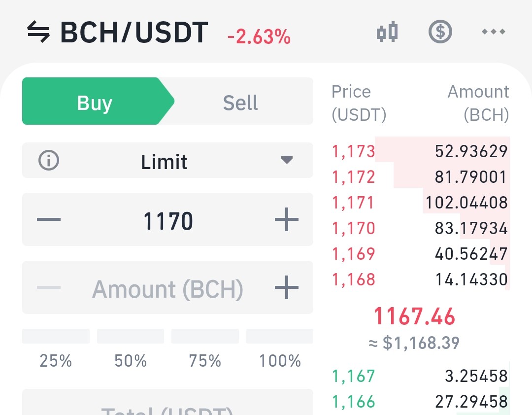Decrease the price with minus icon
The height and width of the screenshot is (415, 532).
pyautogui.click(x=48, y=219)
